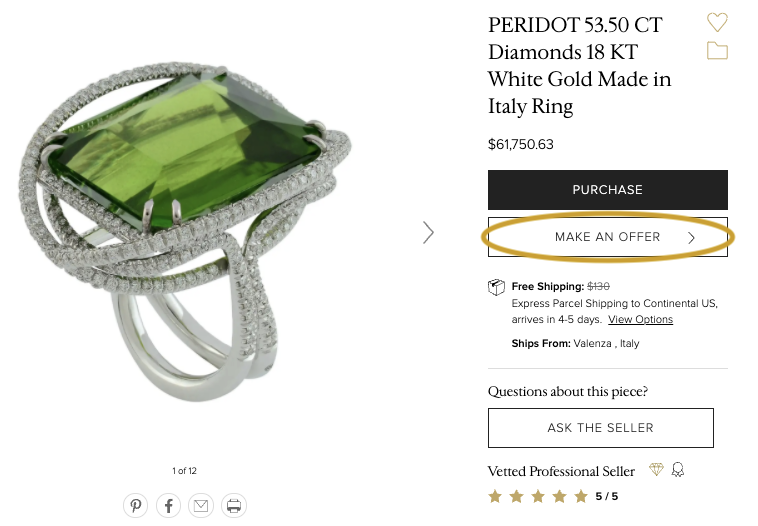Print the listing using printer icon

[234, 505]
